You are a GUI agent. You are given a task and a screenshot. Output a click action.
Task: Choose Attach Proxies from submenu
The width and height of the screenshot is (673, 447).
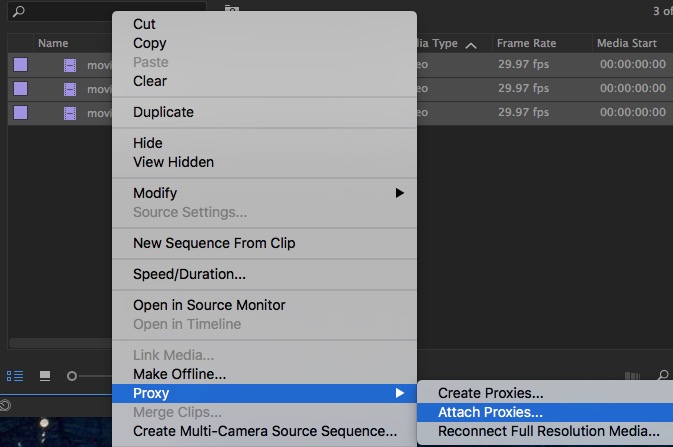490,412
